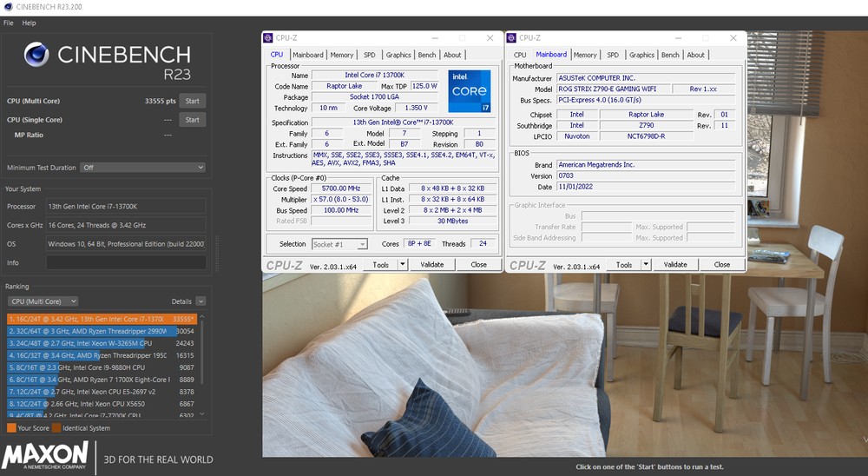Open the Socket #1 selection dropdown

tap(339, 244)
